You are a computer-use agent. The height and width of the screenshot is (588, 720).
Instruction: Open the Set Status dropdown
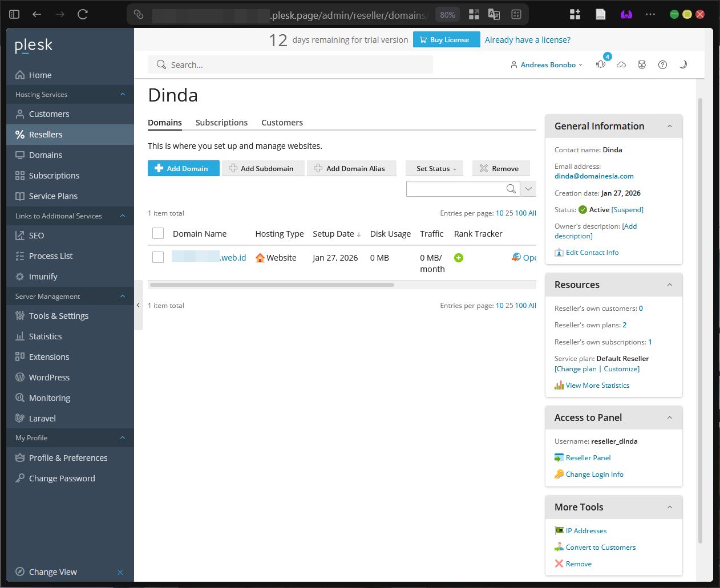[x=434, y=168]
